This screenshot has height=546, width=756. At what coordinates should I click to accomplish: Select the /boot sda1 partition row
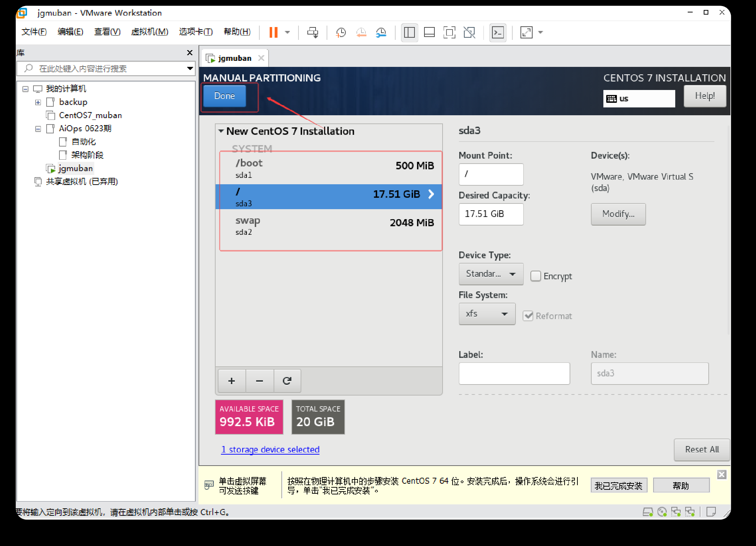(329, 169)
